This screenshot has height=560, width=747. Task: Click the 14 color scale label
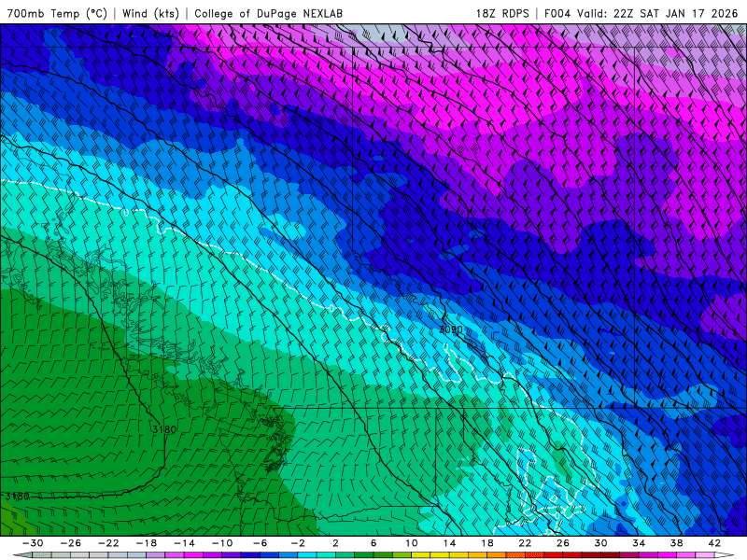[449, 543]
